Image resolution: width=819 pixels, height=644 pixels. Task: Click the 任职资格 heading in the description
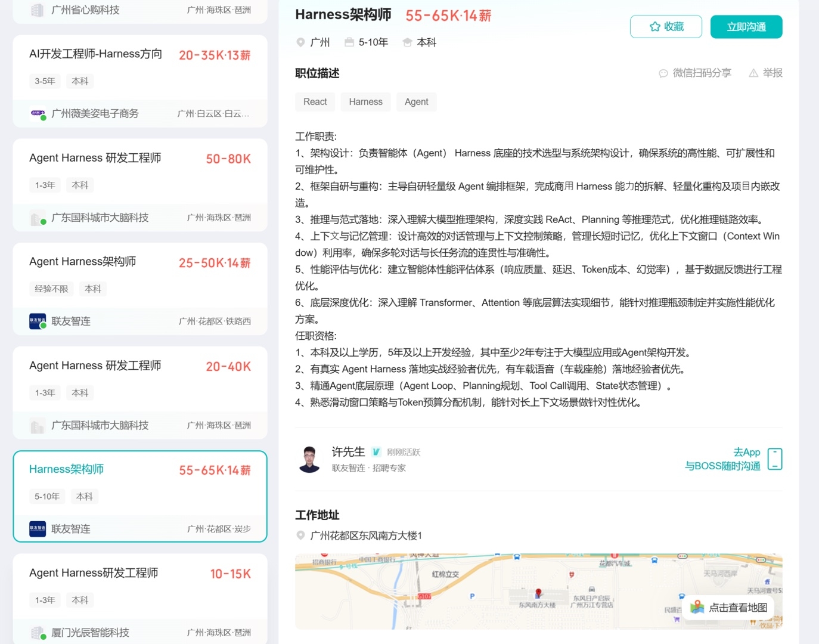(316, 336)
